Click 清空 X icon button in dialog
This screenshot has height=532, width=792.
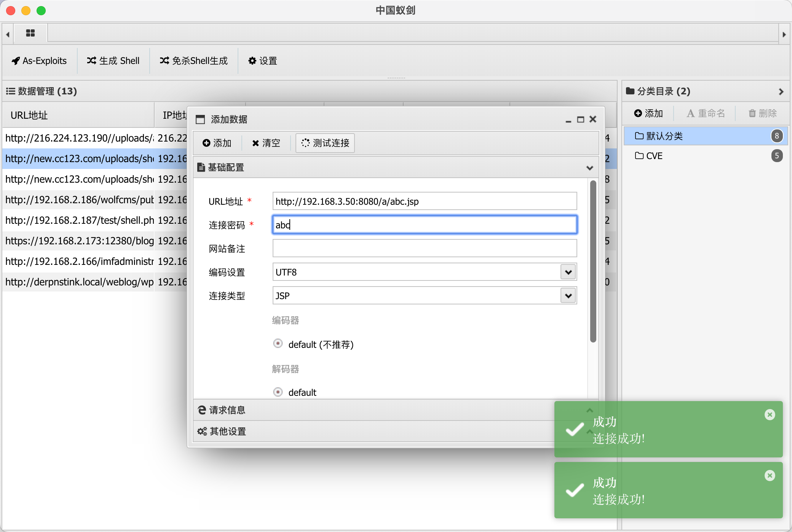tap(266, 143)
